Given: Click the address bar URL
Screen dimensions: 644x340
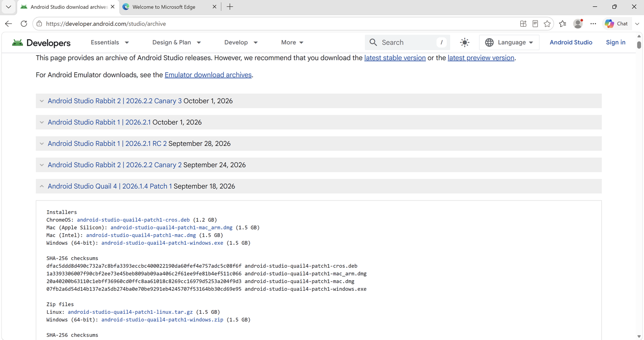Looking at the screenshot, I should pyautogui.click(x=106, y=23).
